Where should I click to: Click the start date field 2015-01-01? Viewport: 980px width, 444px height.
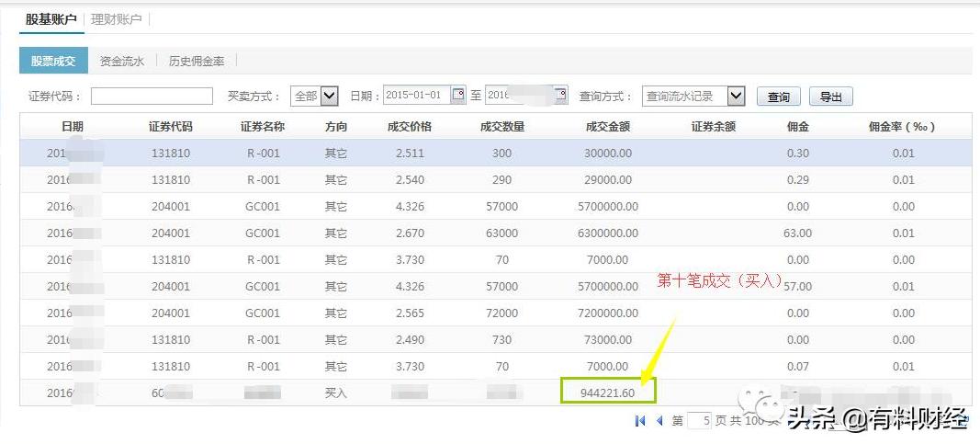417,95
